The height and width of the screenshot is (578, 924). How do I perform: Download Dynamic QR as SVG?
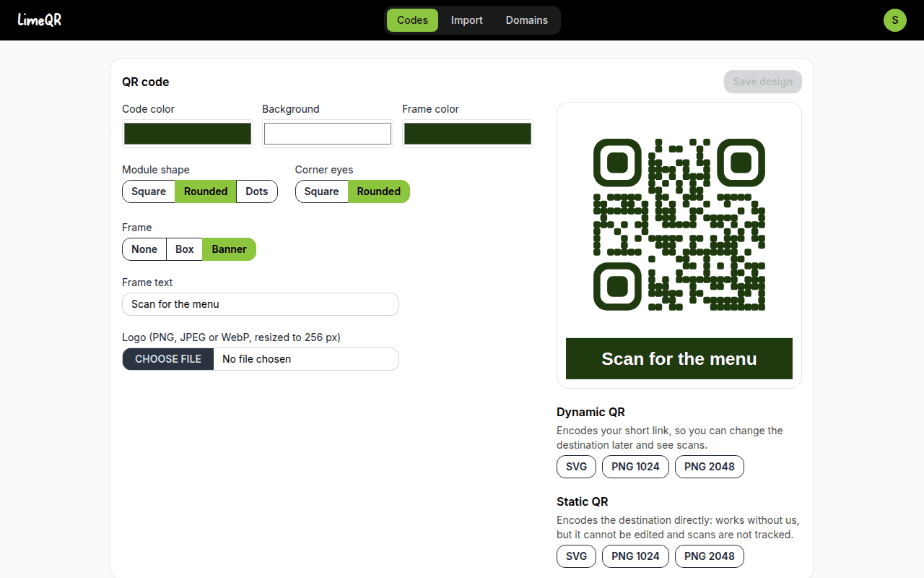(576, 467)
